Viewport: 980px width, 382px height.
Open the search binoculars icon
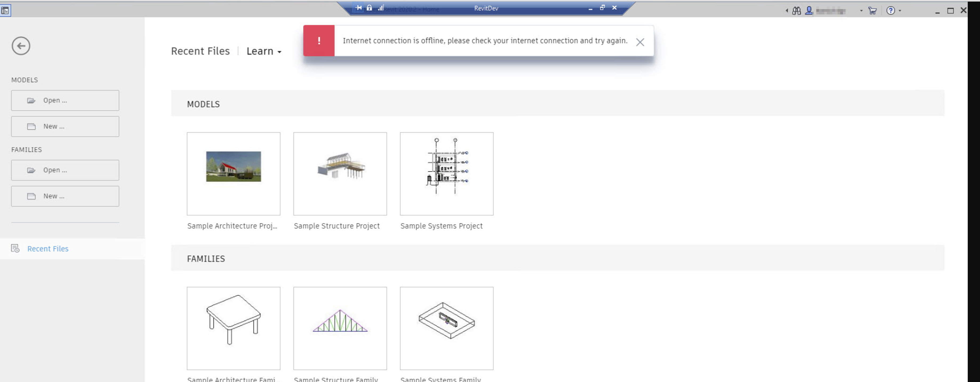pyautogui.click(x=796, y=11)
